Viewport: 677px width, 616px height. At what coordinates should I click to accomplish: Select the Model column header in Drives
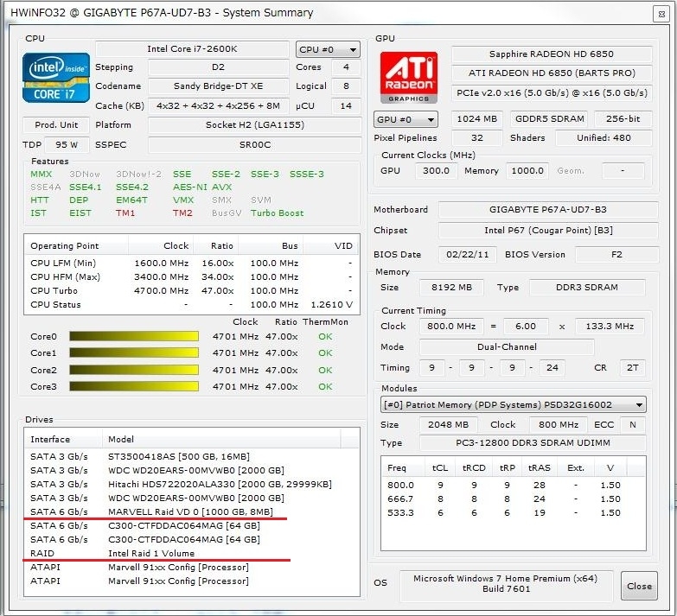pos(221,439)
